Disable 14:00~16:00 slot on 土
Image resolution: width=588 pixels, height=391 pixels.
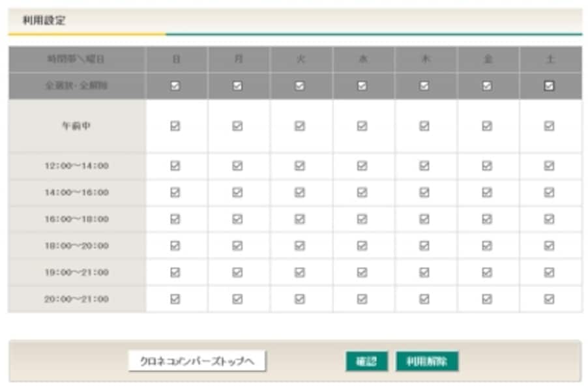point(549,192)
